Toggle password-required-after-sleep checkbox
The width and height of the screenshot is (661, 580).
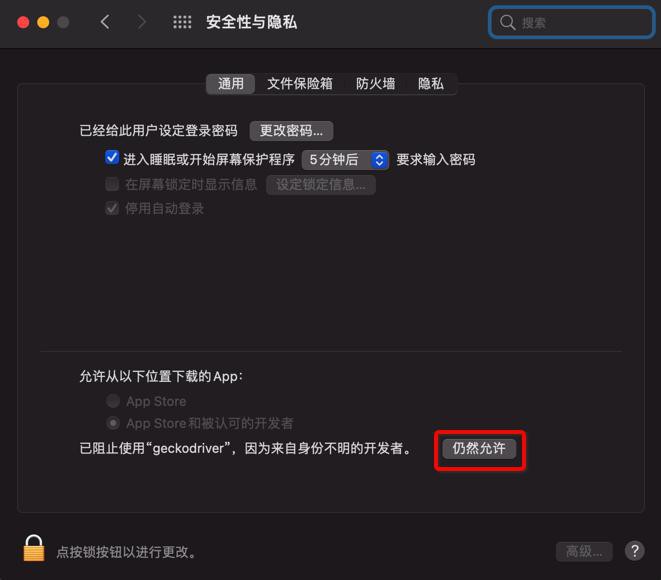[x=112, y=158]
